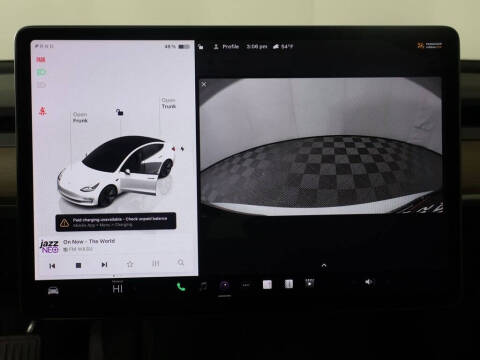Tap the red parking brake indicator
The width and height of the screenshot is (480, 360).
tap(41, 60)
